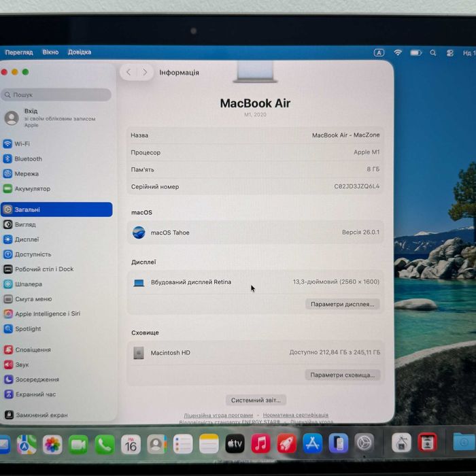This screenshot has height=476, width=476.
Task: Click battery status icon in menu bar
Action: [x=416, y=53]
